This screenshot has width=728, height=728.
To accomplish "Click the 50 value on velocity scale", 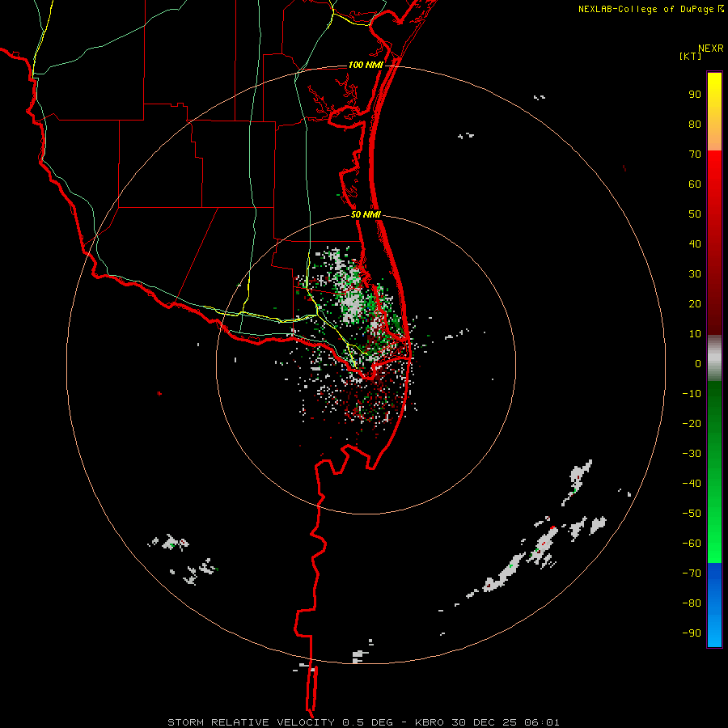I will pyautogui.click(x=695, y=214).
